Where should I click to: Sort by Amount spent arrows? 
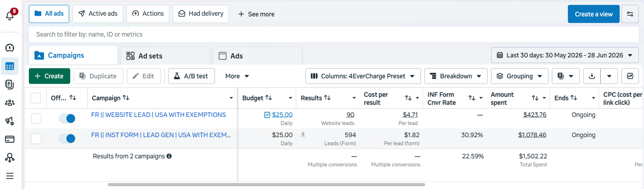535,98
